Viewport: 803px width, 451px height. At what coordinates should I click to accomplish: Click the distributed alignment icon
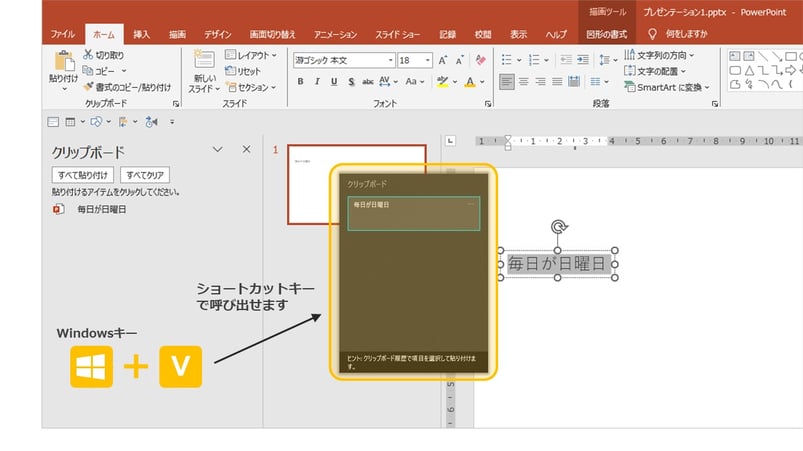[x=574, y=81]
